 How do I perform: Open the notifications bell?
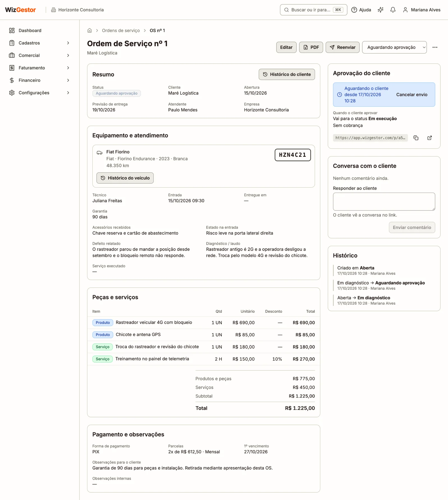pyautogui.click(x=393, y=10)
